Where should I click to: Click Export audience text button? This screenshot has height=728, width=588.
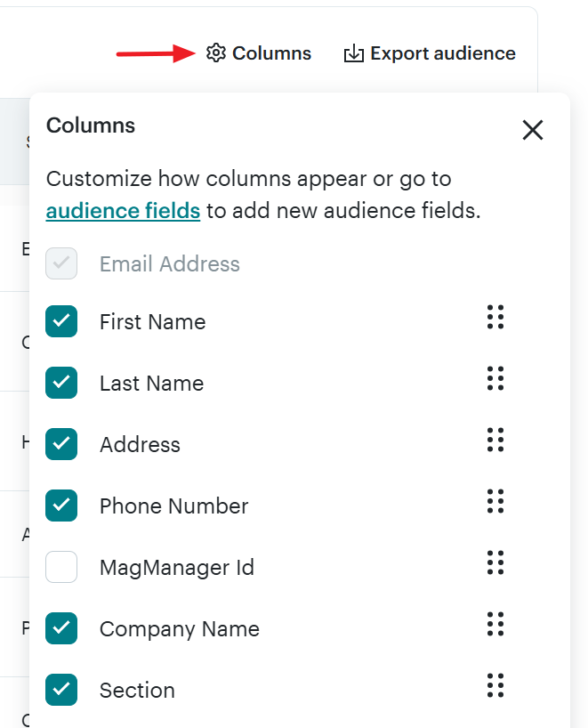pyautogui.click(x=443, y=53)
